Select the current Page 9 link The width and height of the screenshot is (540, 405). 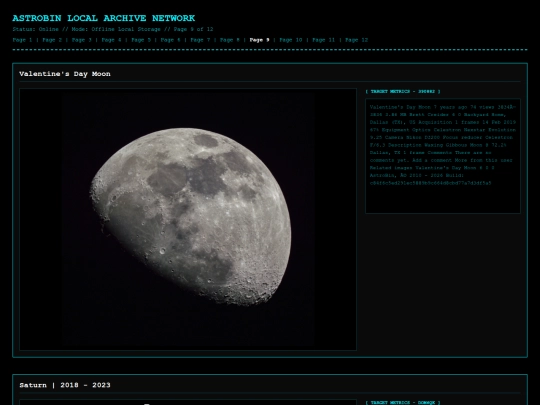[259, 40]
